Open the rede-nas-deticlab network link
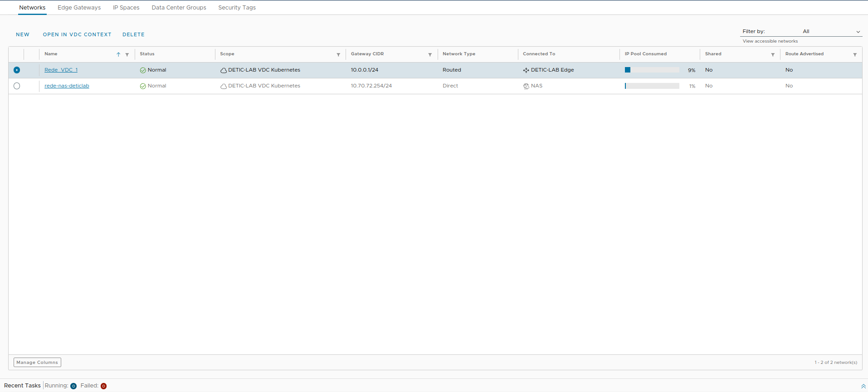Screen dimensions: 868x392 click(x=67, y=86)
